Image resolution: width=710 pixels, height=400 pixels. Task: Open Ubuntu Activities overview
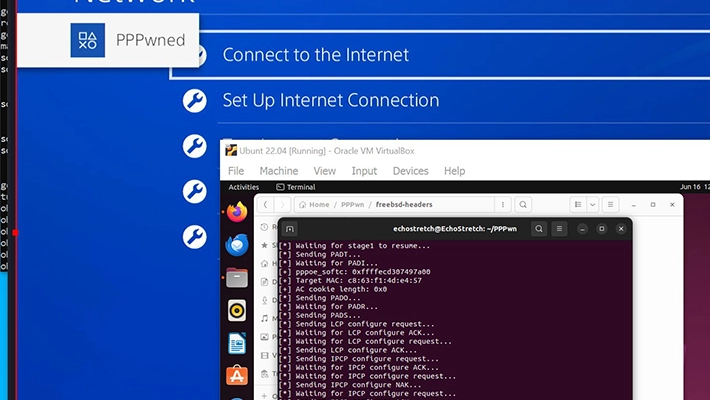[x=244, y=187]
